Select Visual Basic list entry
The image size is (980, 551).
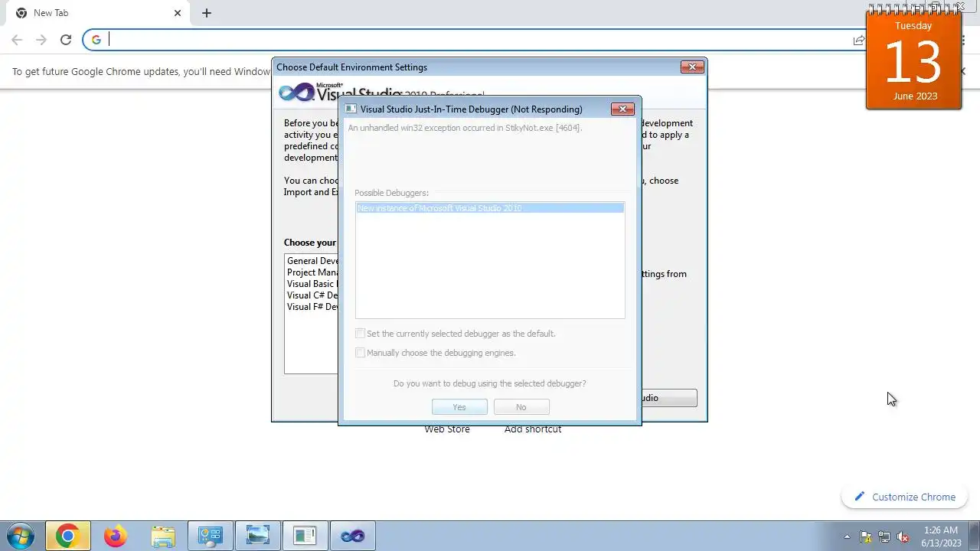pyautogui.click(x=312, y=284)
